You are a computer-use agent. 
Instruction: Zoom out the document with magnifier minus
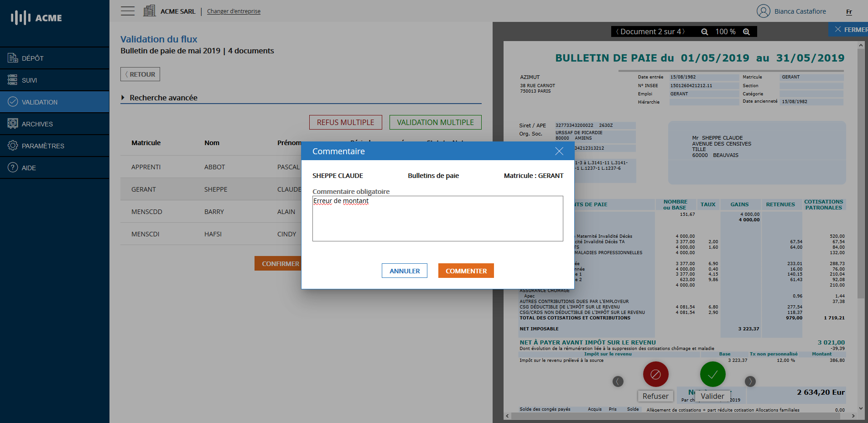704,31
